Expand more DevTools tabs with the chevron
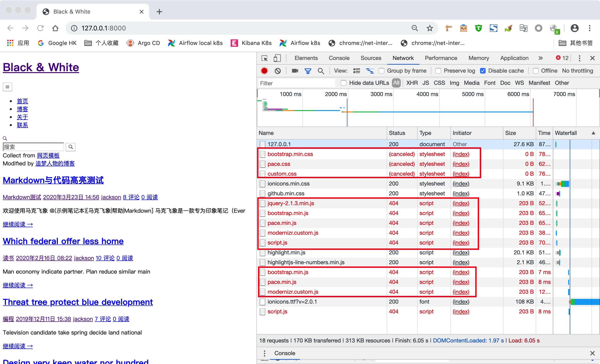600x364 pixels. coord(540,58)
